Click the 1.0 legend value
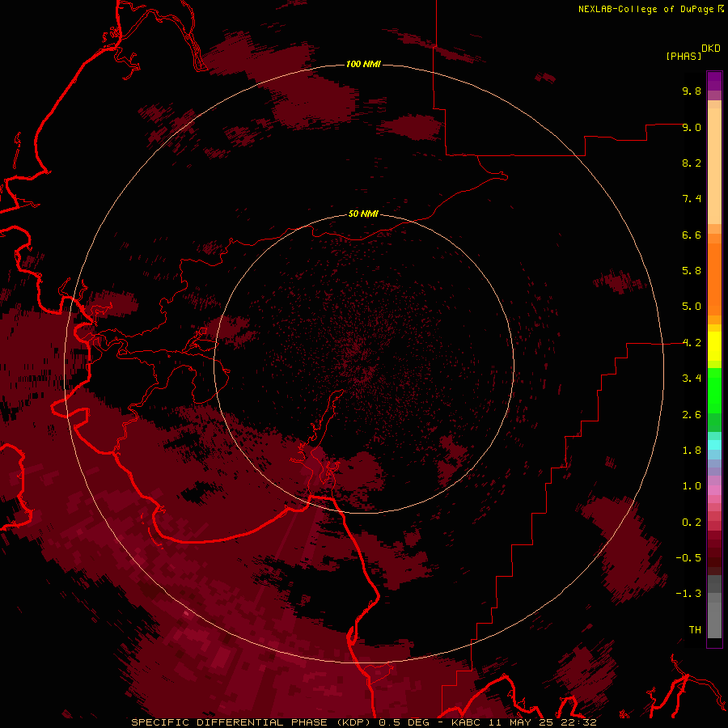728x728 pixels. pos(692,486)
